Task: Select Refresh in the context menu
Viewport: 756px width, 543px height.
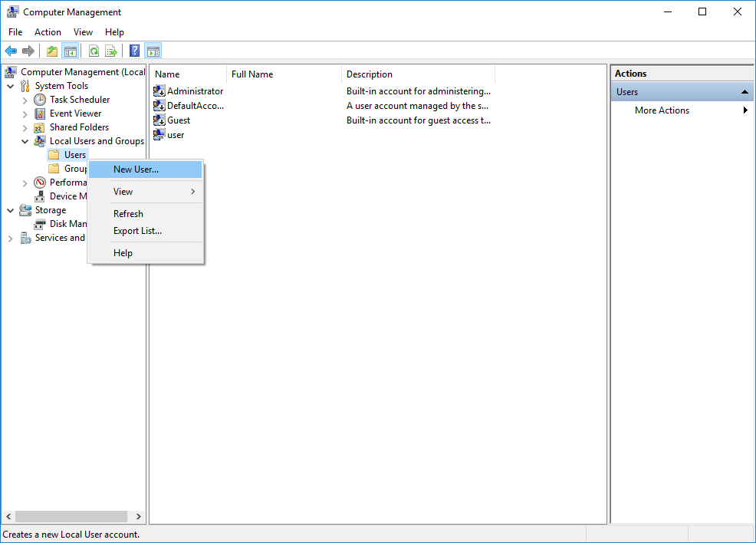Action: pyautogui.click(x=145, y=214)
